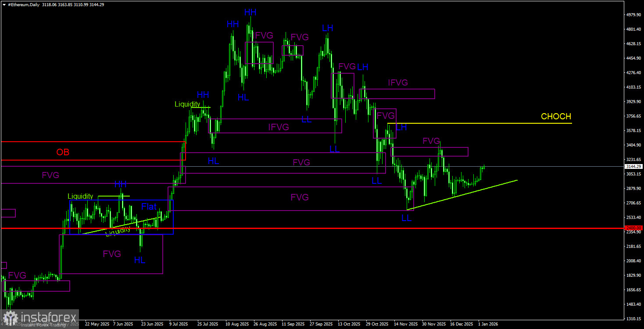Click the 3053.15 price axis label
Image resolution: width=644 pixels, height=329 pixels.
[x=633, y=174]
